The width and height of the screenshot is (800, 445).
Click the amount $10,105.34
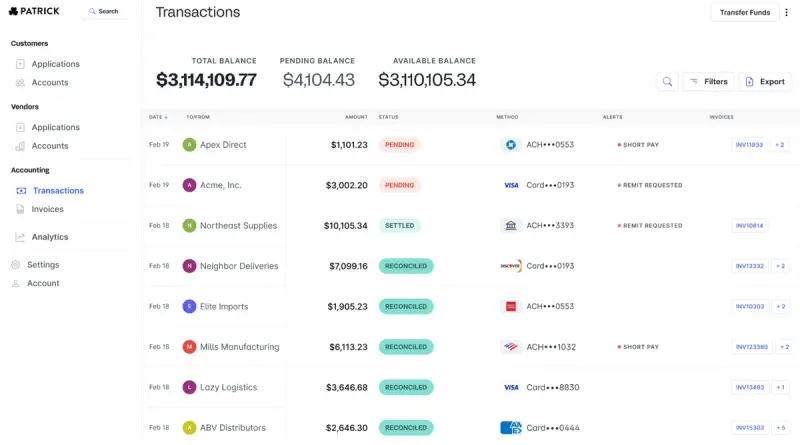345,226
